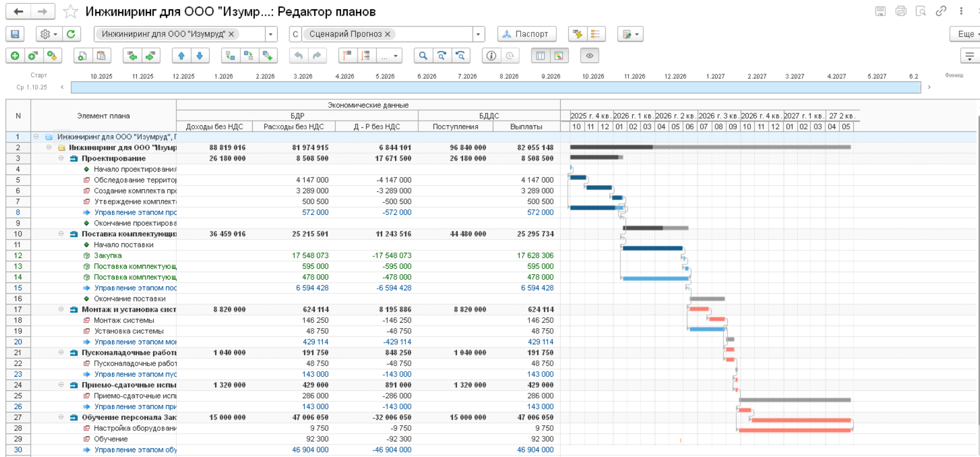Click the Паспорт button

click(x=526, y=34)
